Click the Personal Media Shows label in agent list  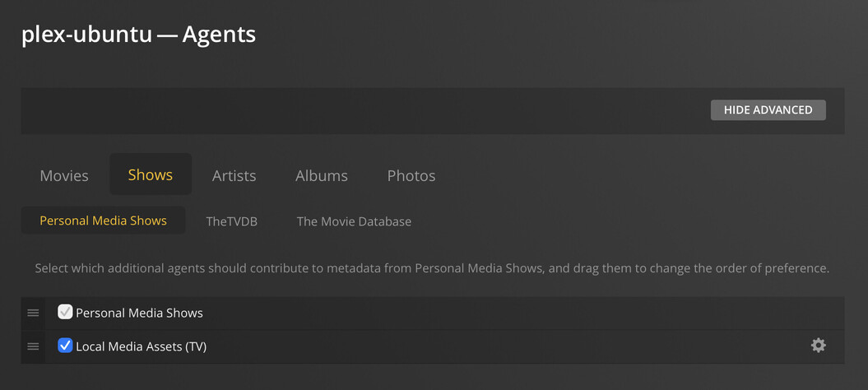click(x=139, y=313)
